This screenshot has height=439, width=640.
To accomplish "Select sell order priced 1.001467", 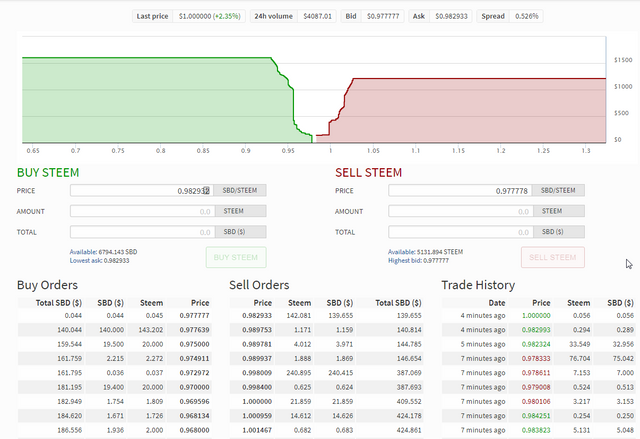I will tap(327, 430).
